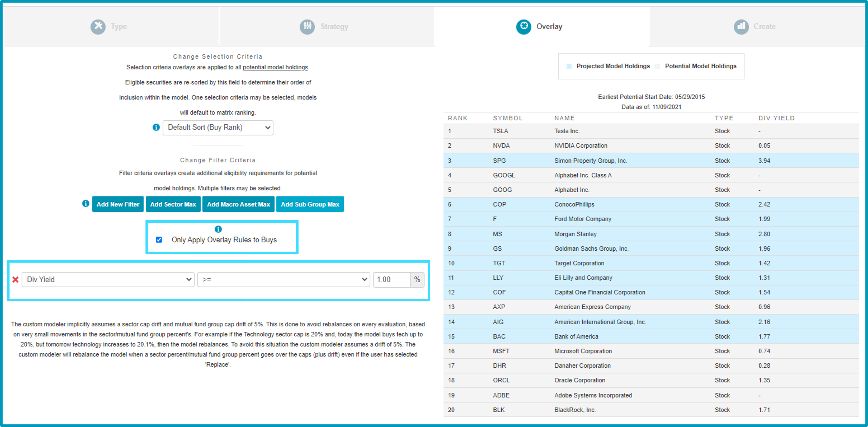Viewport: 868px width, 427px height.
Task: Switch to the Type tab
Action: pyautogui.click(x=111, y=26)
